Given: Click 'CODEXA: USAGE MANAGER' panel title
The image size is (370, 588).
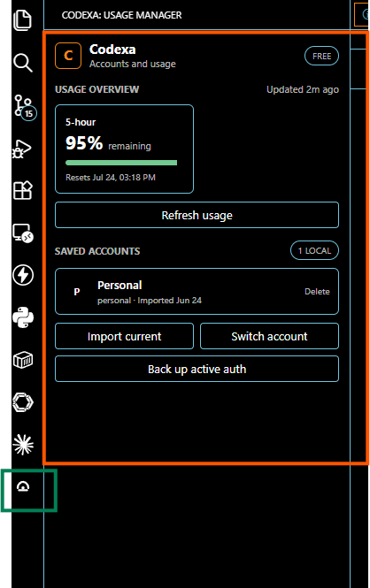Looking at the screenshot, I should pos(121,15).
